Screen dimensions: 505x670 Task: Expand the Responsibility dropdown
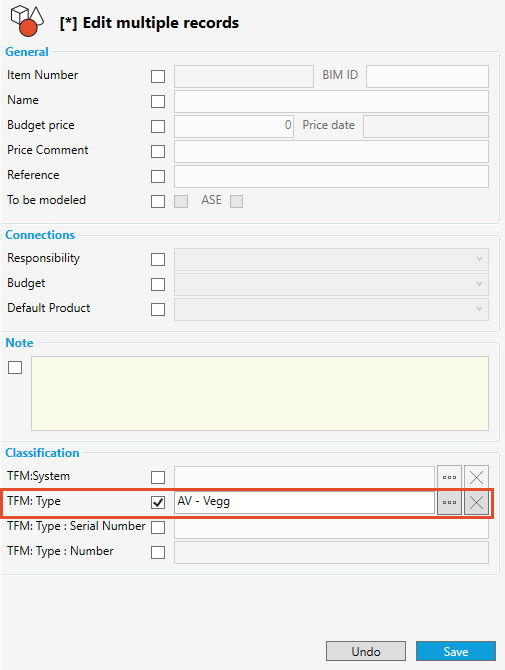click(331, 259)
